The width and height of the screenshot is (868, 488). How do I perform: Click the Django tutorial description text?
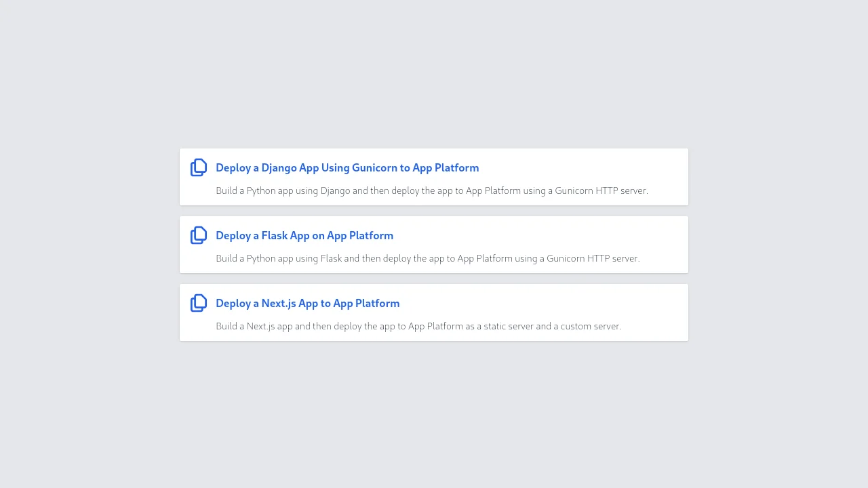click(432, 190)
